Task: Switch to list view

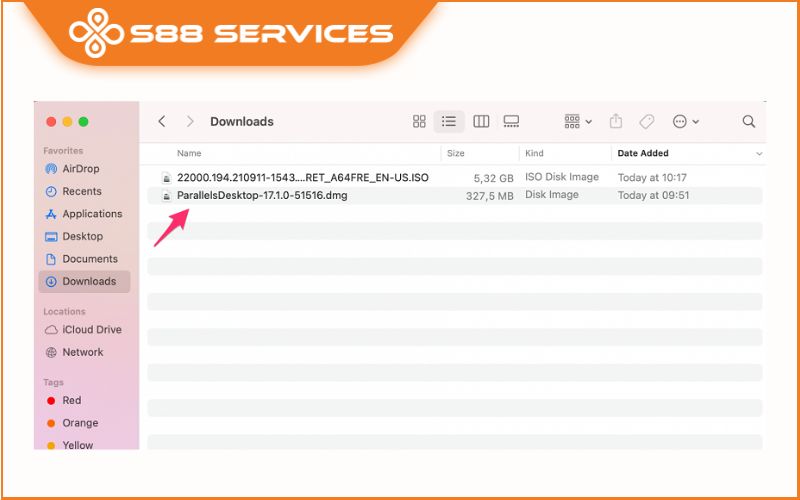Action: [449, 121]
